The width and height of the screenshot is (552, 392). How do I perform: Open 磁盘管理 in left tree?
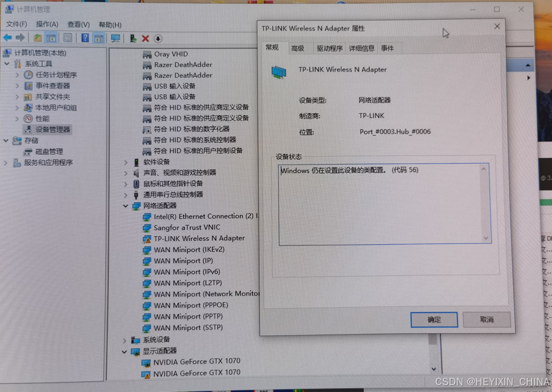point(49,152)
